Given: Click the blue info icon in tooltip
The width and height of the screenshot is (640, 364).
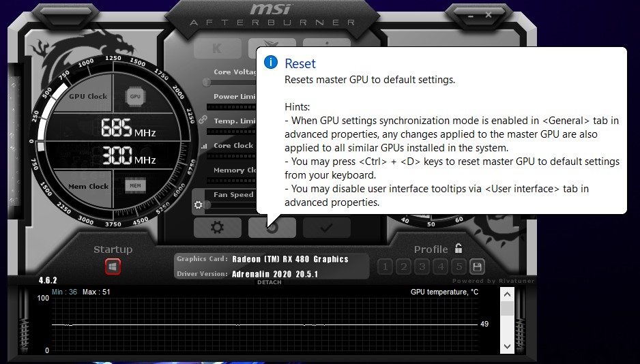Looking at the screenshot, I should pos(271,62).
